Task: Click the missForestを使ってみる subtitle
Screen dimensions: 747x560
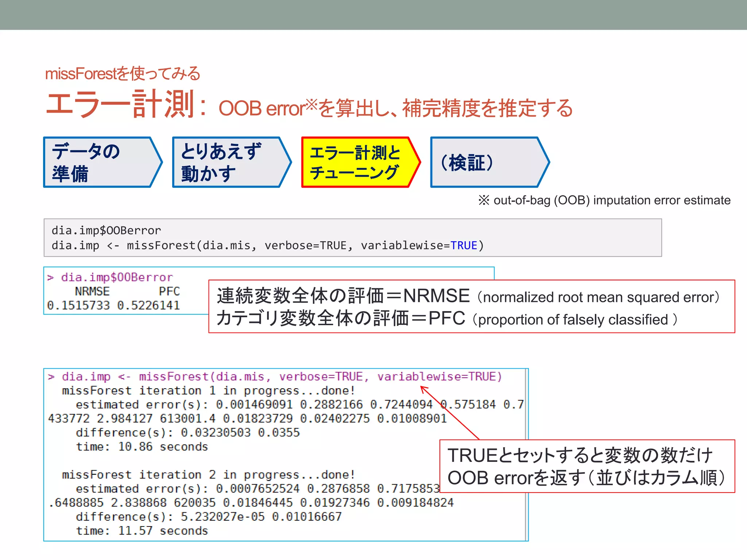Action: (123, 74)
